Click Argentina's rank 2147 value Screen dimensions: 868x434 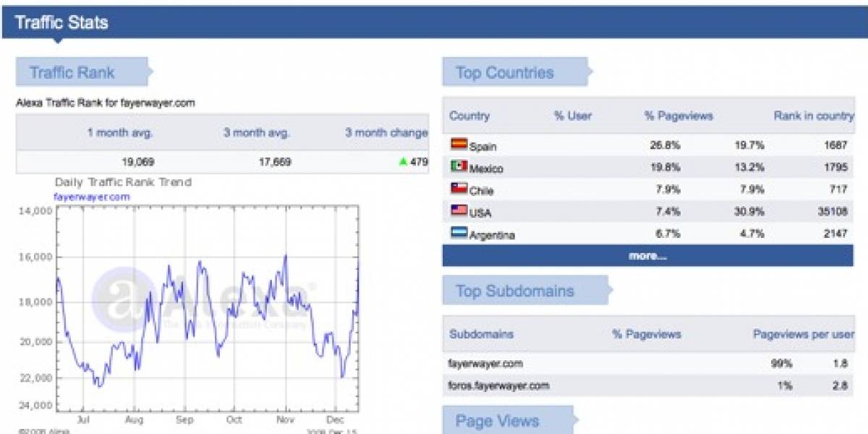tap(835, 234)
